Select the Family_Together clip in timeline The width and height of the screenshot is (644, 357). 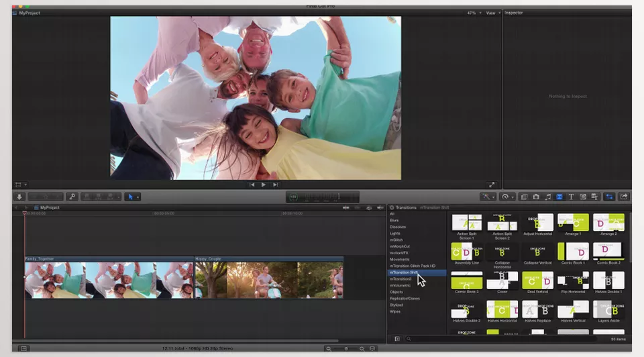[109, 278]
